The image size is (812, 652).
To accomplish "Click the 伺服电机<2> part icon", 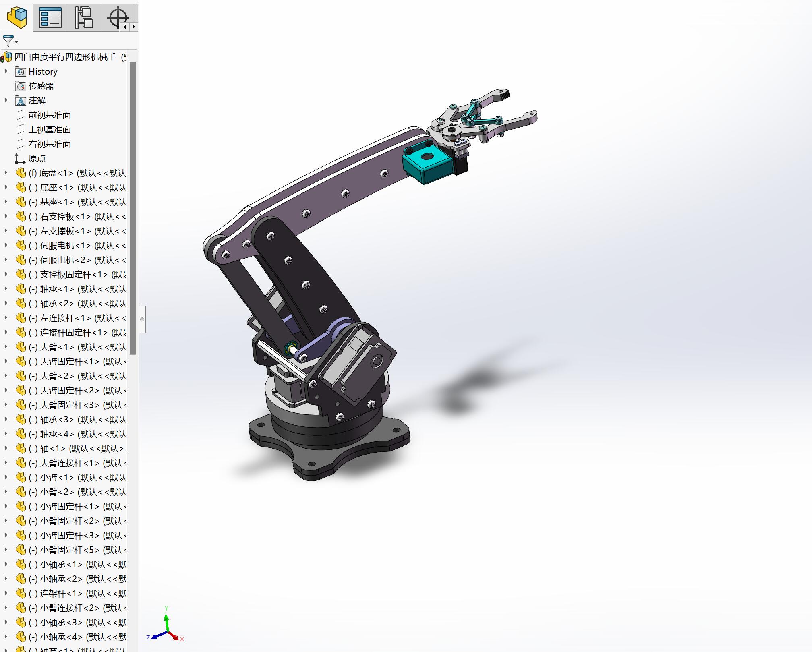I will click(x=21, y=260).
